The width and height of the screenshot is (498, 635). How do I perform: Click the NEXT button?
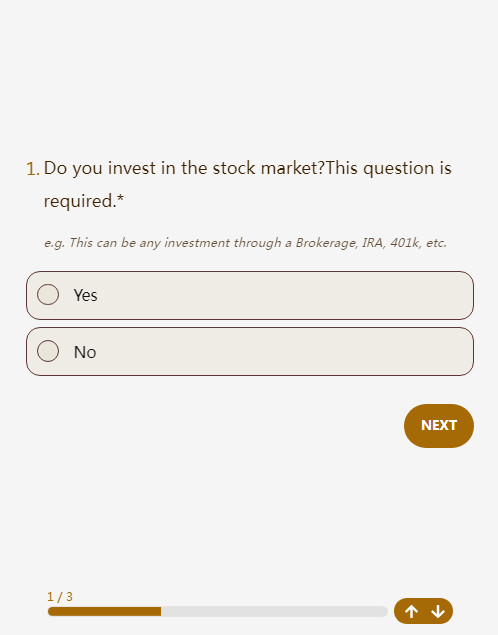coord(439,426)
